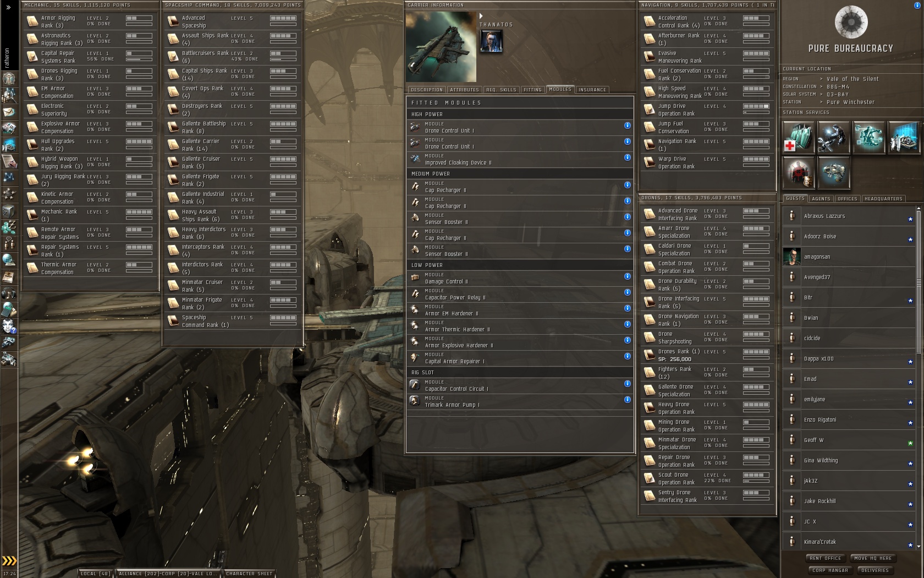
Task: Switch to the Description tab
Action: pos(426,90)
